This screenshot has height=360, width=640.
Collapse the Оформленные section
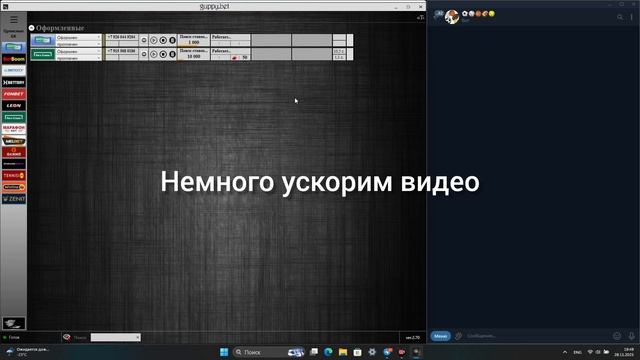(x=31, y=28)
